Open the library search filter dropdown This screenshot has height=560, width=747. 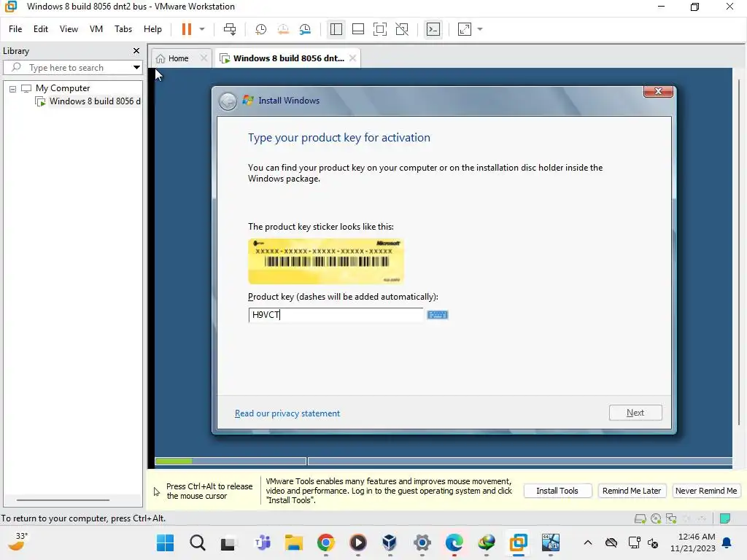click(136, 68)
